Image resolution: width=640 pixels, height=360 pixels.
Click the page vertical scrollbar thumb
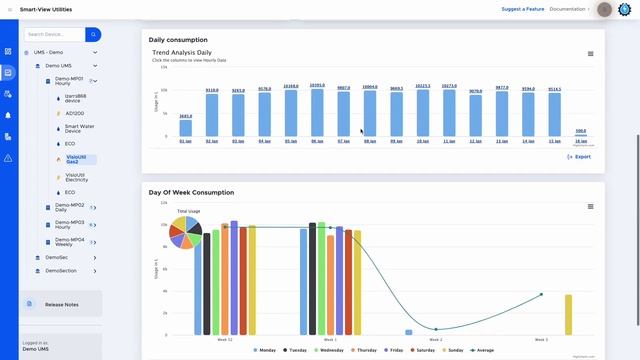[638, 230]
